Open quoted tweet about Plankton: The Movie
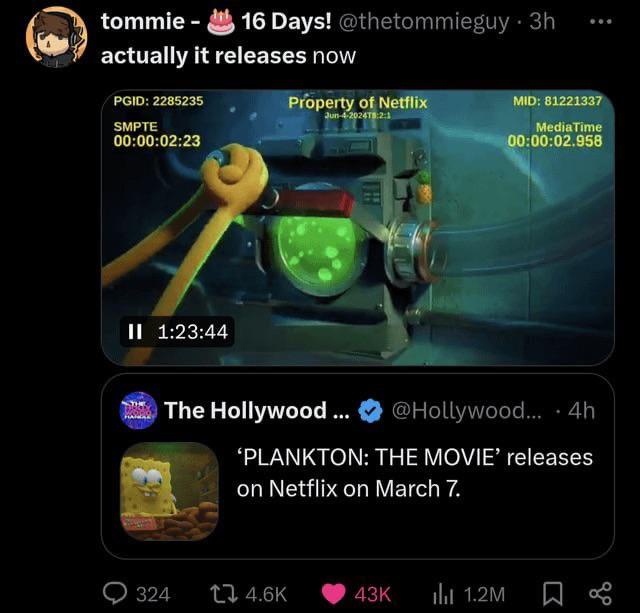The image size is (640, 613). point(414,472)
